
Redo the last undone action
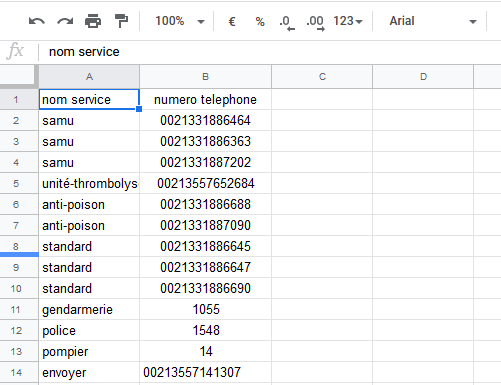65,21
